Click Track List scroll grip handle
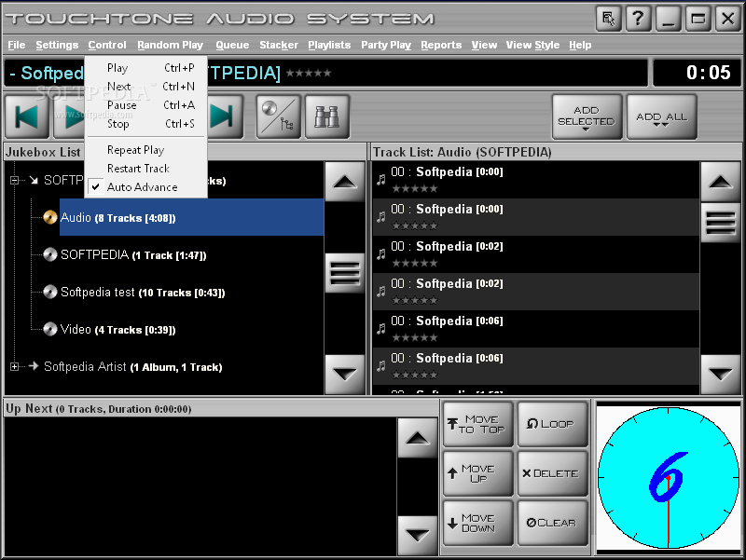Image resolution: width=746 pixels, height=560 pixels. [720, 223]
